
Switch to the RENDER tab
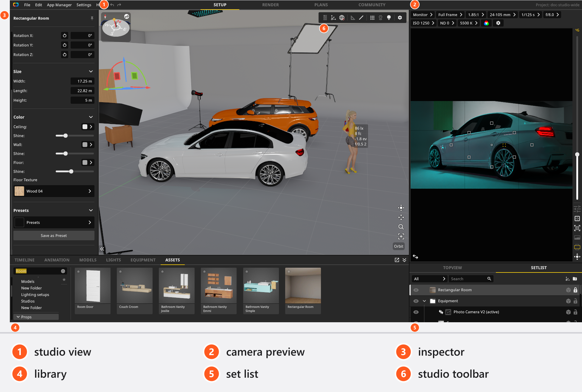pos(271,5)
